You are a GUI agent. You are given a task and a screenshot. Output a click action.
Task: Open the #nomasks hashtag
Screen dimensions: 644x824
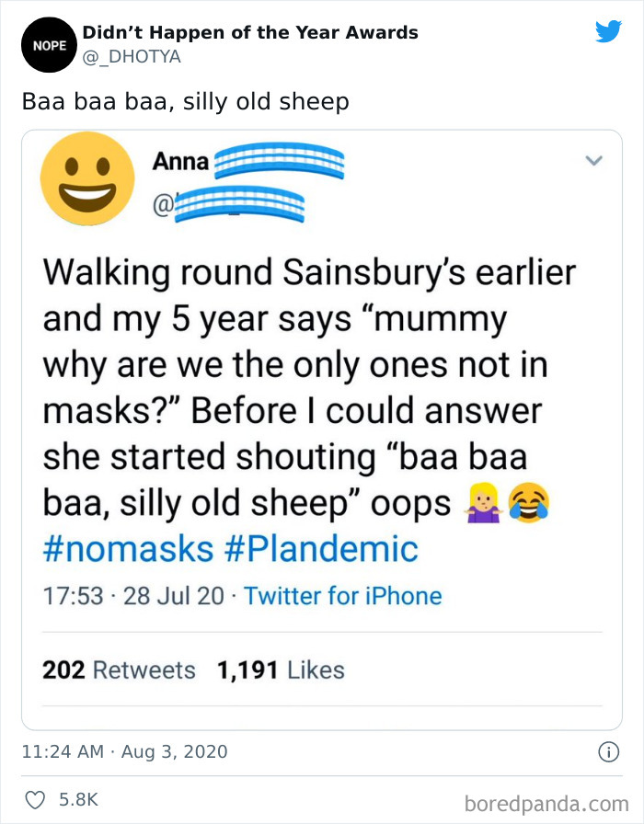[x=126, y=549]
